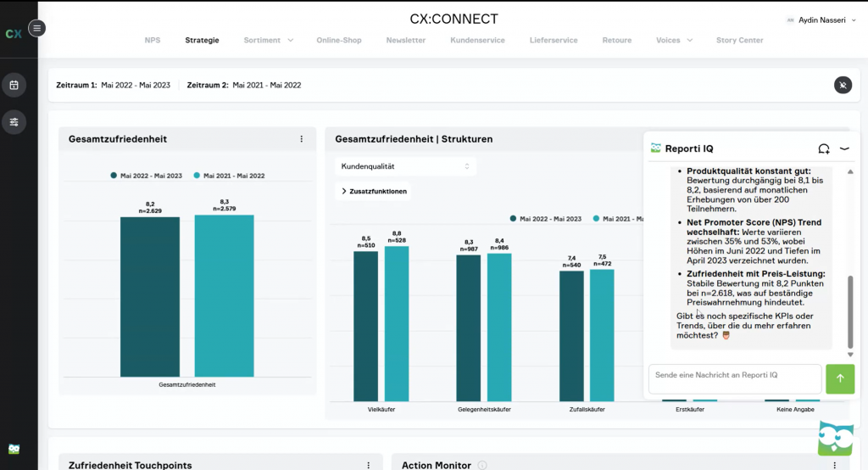Open the calendar icon in left sidebar
868x470 pixels.
click(14, 85)
